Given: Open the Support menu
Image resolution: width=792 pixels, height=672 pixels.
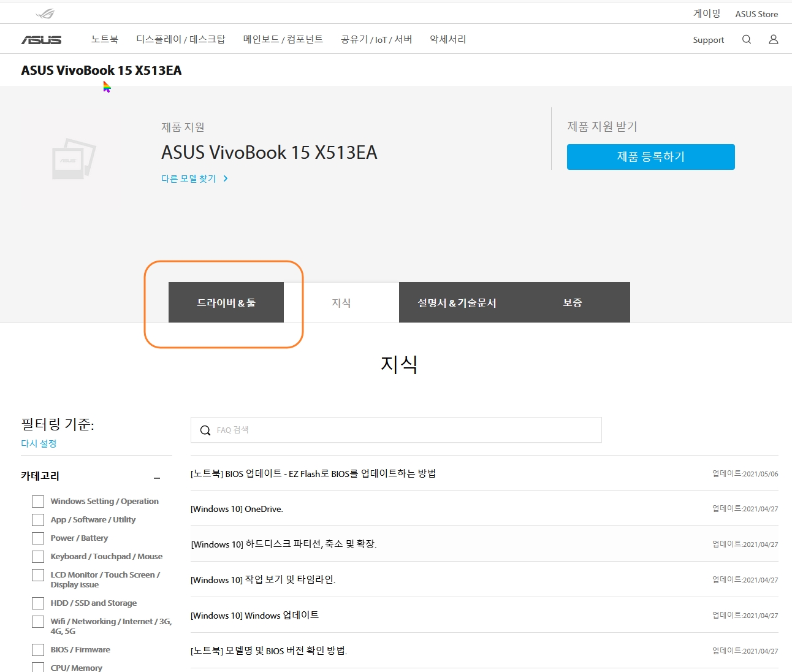Looking at the screenshot, I should [x=709, y=39].
